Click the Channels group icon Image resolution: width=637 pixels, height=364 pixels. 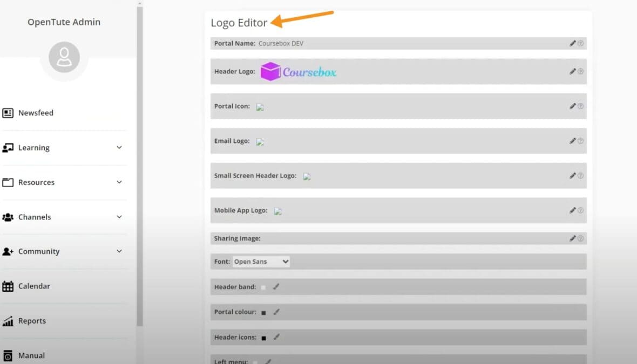tap(8, 217)
